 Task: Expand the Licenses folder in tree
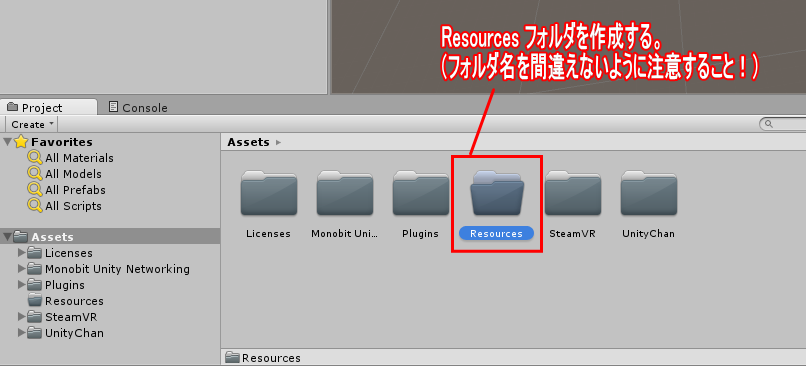[22, 253]
